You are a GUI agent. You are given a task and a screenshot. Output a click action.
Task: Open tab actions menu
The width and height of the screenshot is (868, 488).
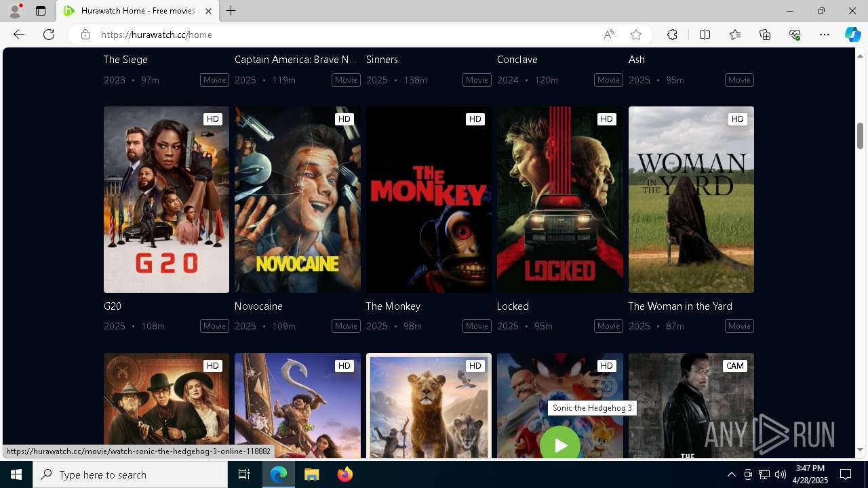click(41, 11)
